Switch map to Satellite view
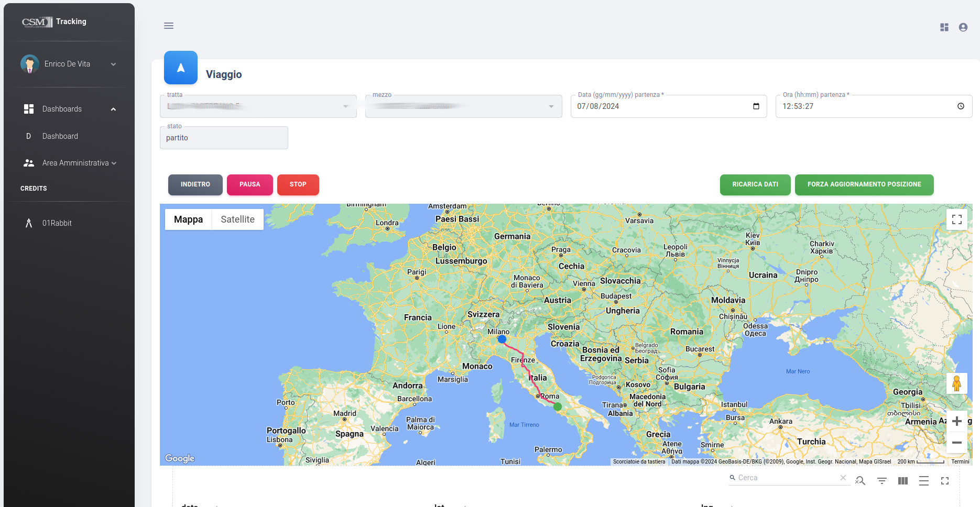 pyautogui.click(x=238, y=219)
